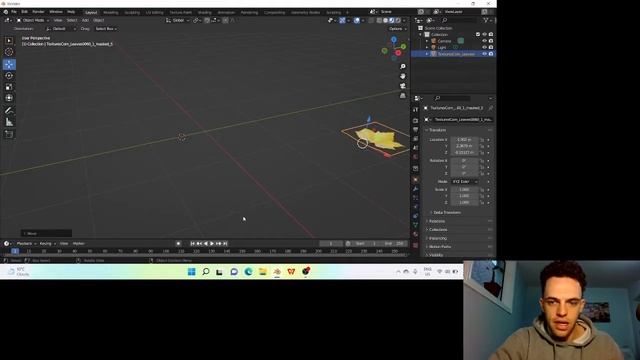Toggle Collection exclude checkbox
The image size is (640, 360).
[x=478, y=35]
